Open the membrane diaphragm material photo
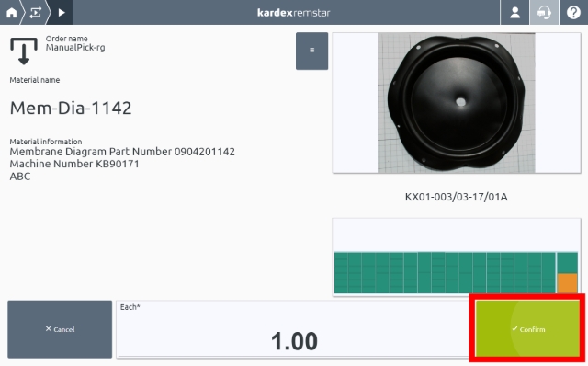Image resolution: width=588 pixels, height=366 pixels. pos(457,103)
